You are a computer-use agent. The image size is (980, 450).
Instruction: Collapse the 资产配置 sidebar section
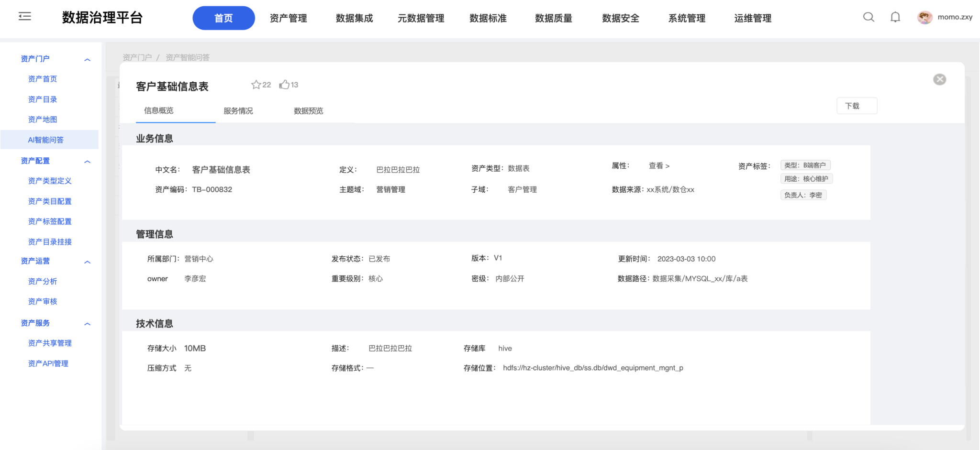click(87, 162)
